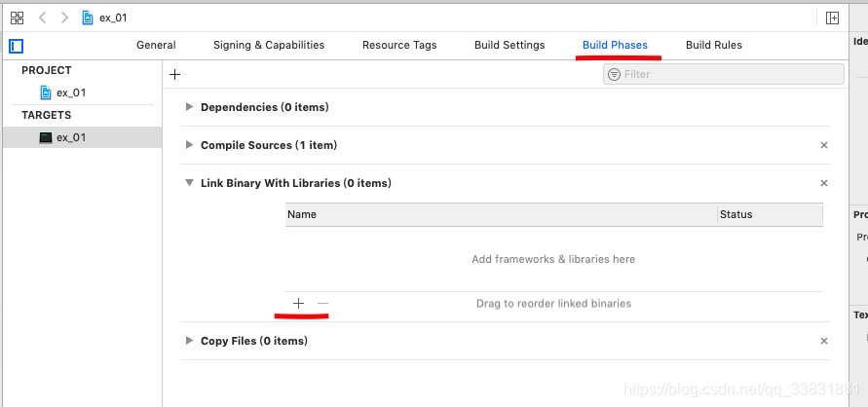
Task: Add an editor pane on the right
Action: coord(832,18)
